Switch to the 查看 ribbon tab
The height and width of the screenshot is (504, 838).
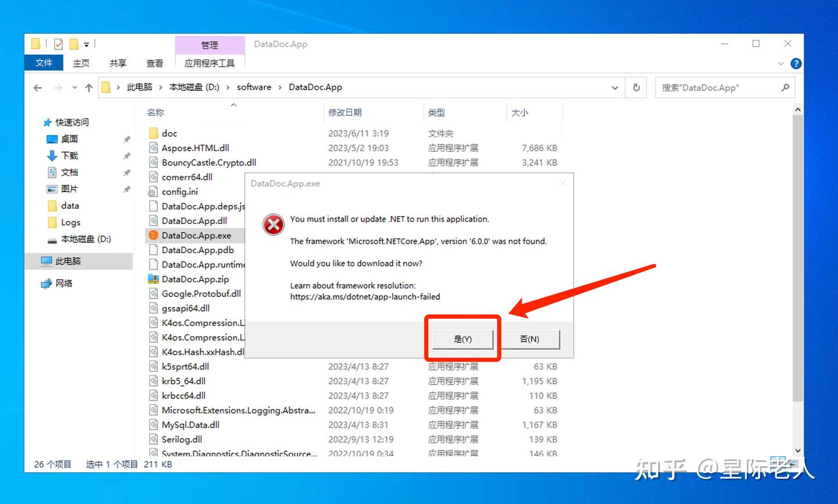tap(154, 63)
